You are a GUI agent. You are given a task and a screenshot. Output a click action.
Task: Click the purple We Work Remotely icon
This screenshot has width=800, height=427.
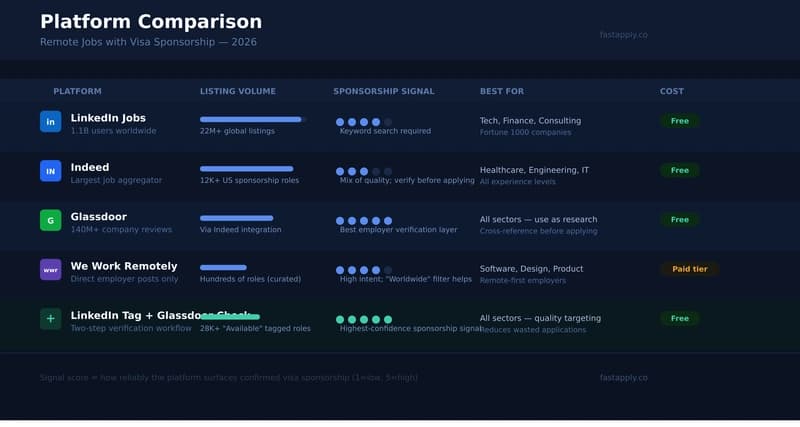click(50, 270)
